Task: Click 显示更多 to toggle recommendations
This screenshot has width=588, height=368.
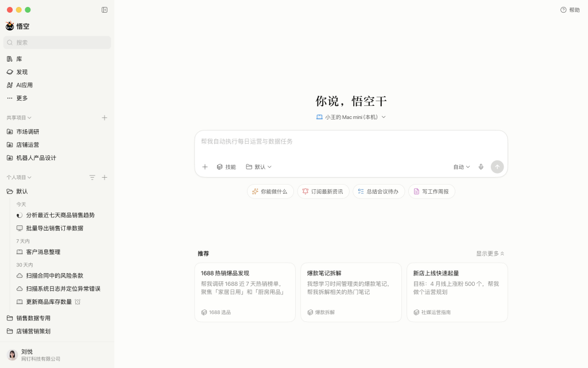Action: point(490,254)
